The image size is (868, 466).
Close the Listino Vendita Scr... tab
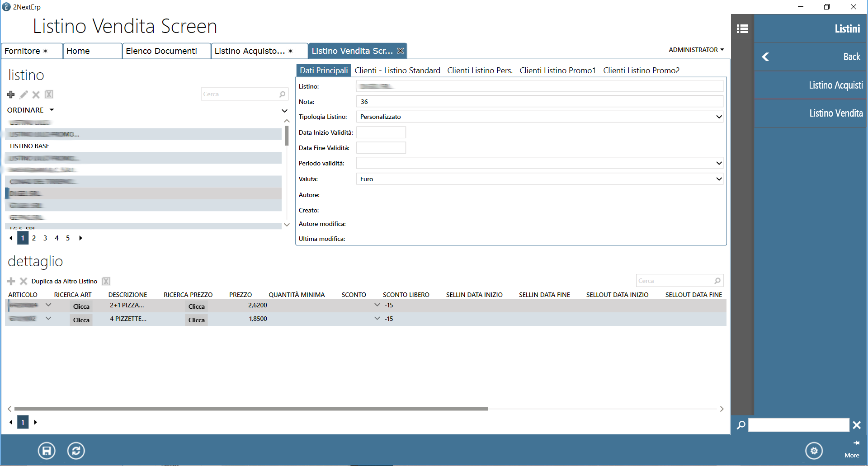[x=401, y=51]
